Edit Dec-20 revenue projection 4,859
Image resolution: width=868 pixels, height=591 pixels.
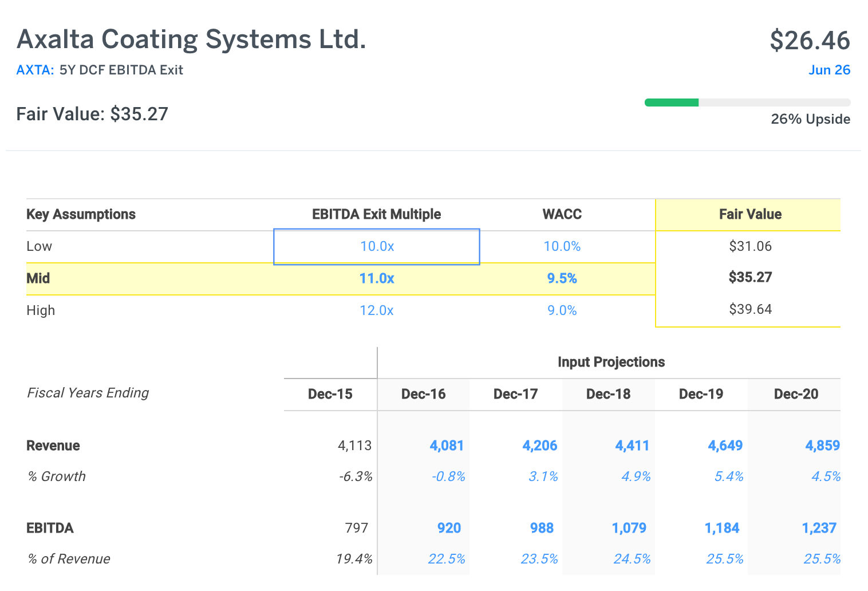click(823, 446)
